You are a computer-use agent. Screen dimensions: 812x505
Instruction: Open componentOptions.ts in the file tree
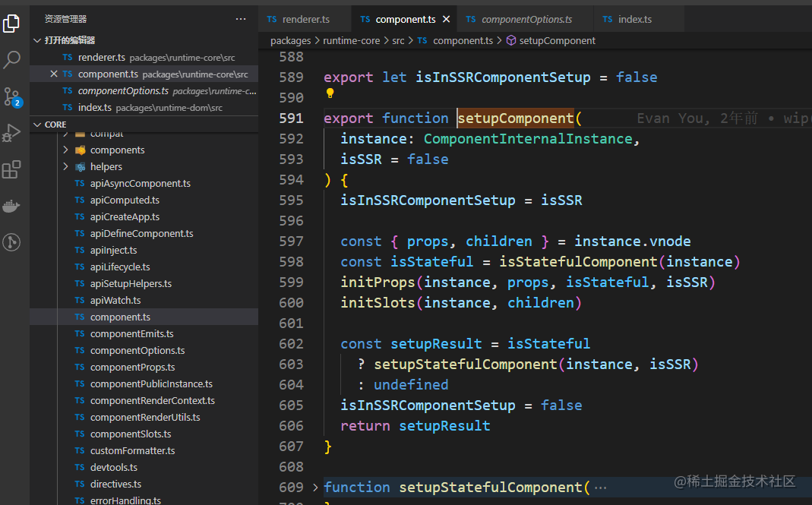(144, 350)
